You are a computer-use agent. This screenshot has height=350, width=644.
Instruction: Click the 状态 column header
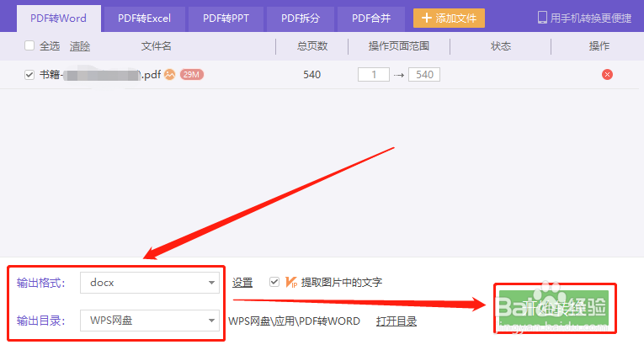point(501,46)
